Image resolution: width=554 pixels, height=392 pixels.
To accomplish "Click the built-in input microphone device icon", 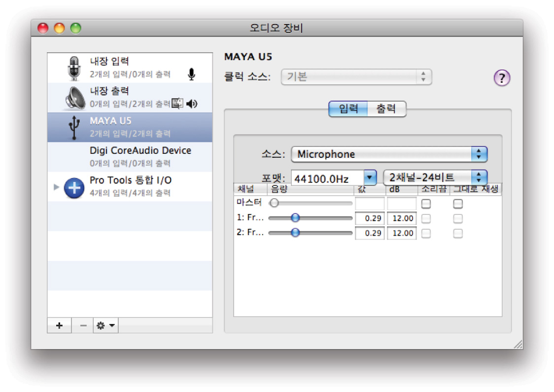I will click(x=74, y=68).
